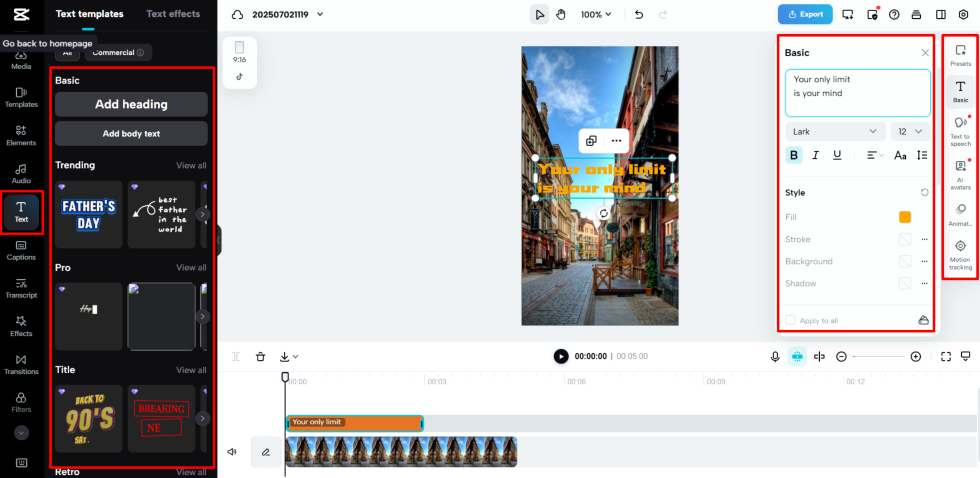Open the orange Fill color swatch
Image resolution: width=980 pixels, height=478 pixels.
[x=904, y=217]
